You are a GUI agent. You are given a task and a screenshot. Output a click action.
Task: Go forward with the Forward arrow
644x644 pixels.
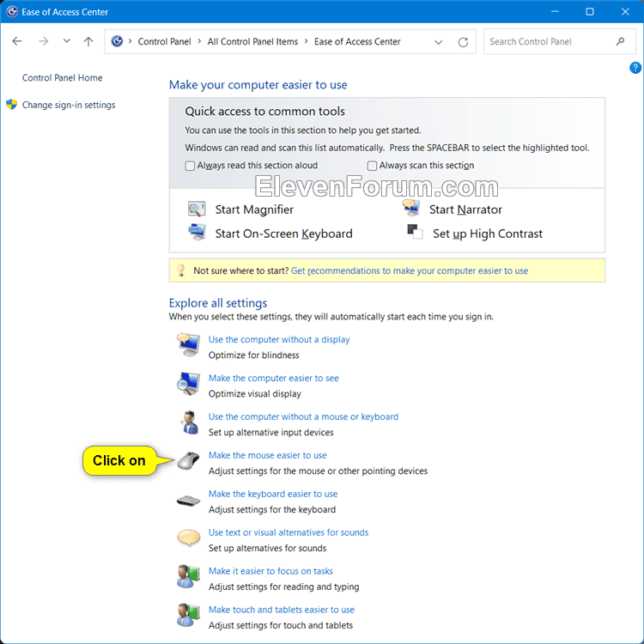[43, 41]
